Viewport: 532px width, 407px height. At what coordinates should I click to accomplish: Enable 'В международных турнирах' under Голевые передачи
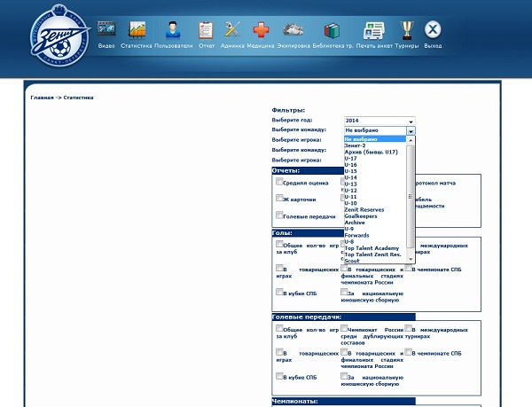409,328
